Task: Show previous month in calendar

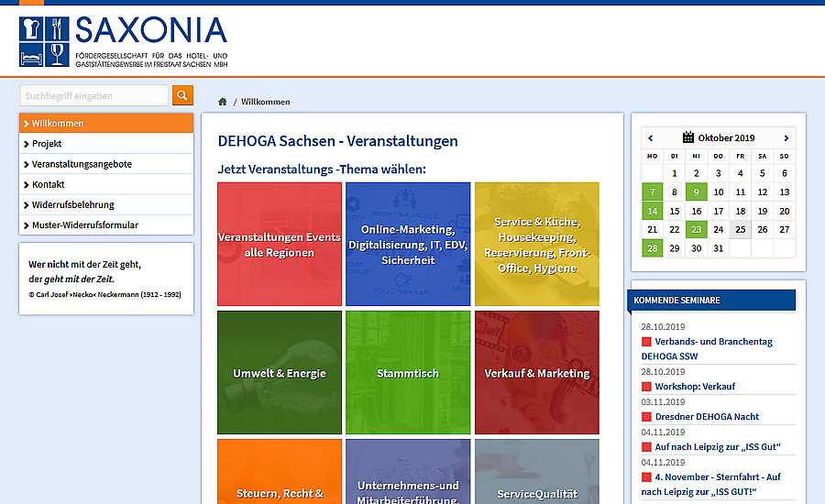Action: pyautogui.click(x=650, y=137)
